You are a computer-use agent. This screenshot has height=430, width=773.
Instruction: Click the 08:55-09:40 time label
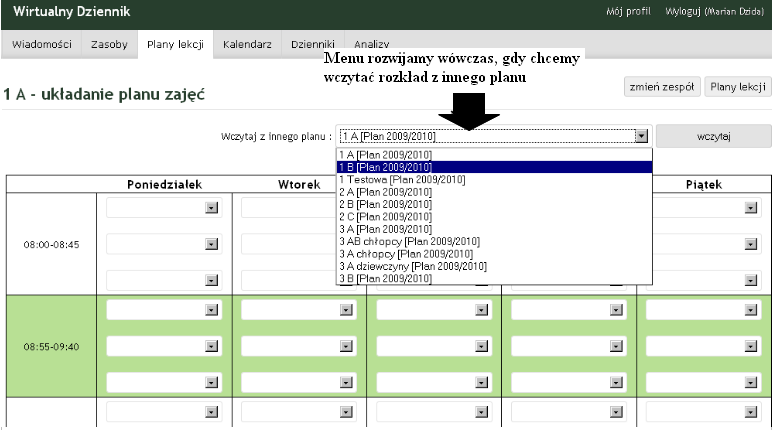coord(51,347)
